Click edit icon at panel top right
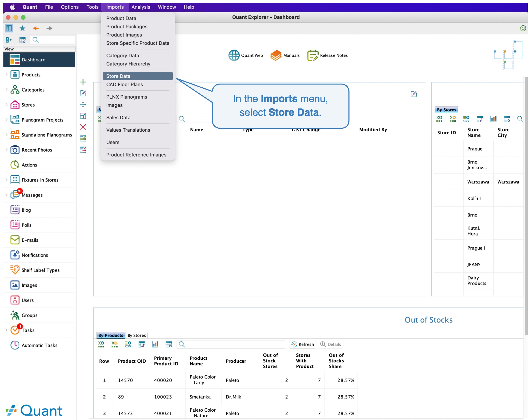Screen dimensions: 531x420 414,94
